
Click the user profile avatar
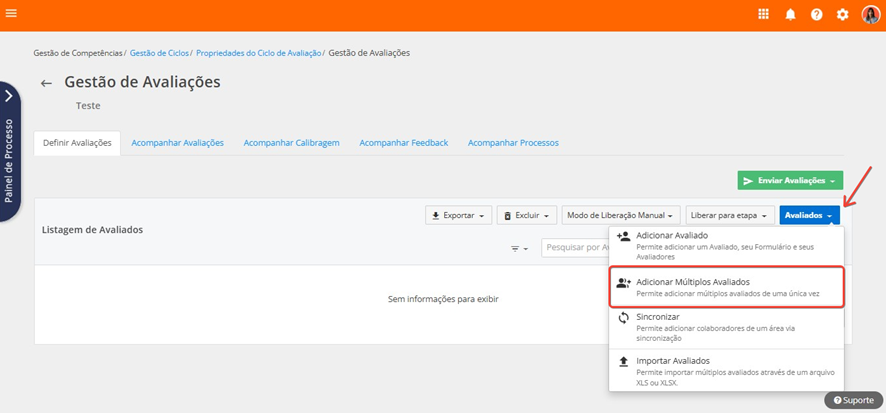[870, 14]
